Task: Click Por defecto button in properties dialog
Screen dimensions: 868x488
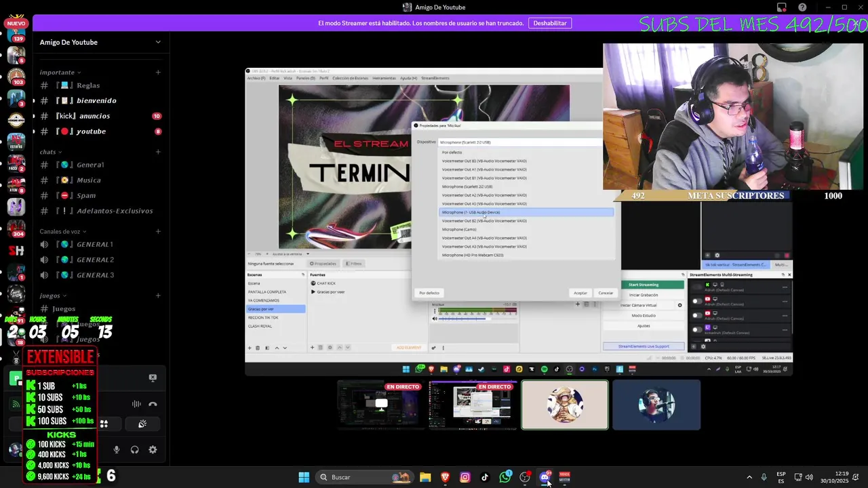Action: pos(429,293)
